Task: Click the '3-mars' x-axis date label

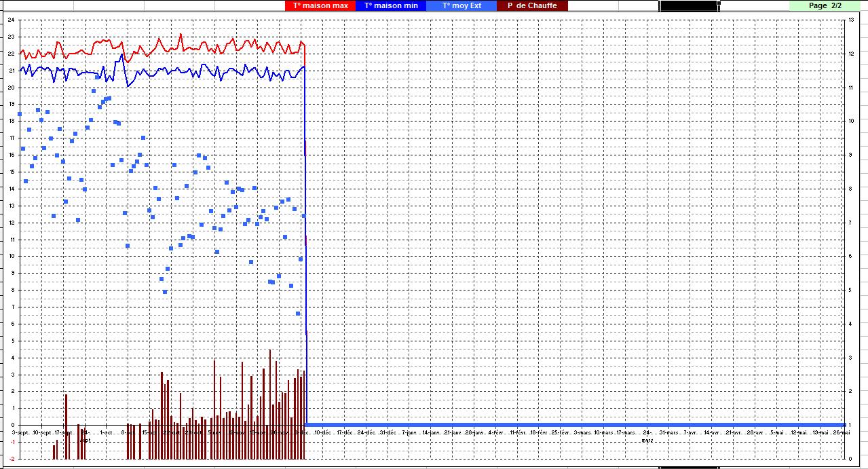Action: tap(584, 432)
